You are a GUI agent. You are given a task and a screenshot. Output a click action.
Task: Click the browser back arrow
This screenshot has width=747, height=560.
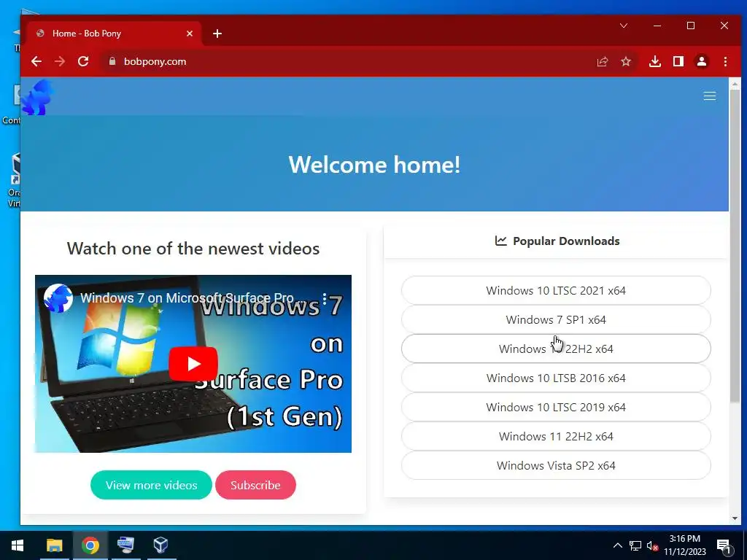tap(36, 61)
